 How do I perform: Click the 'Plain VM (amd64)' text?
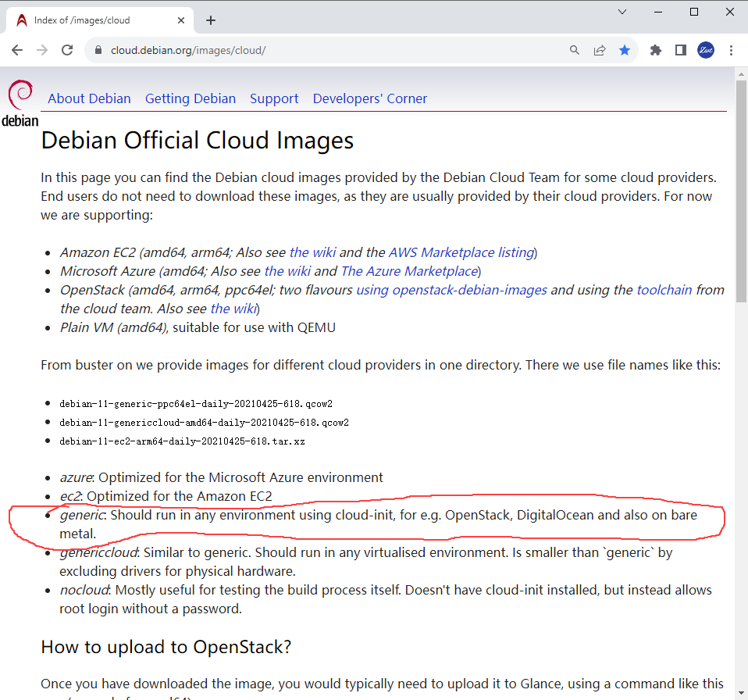(113, 327)
